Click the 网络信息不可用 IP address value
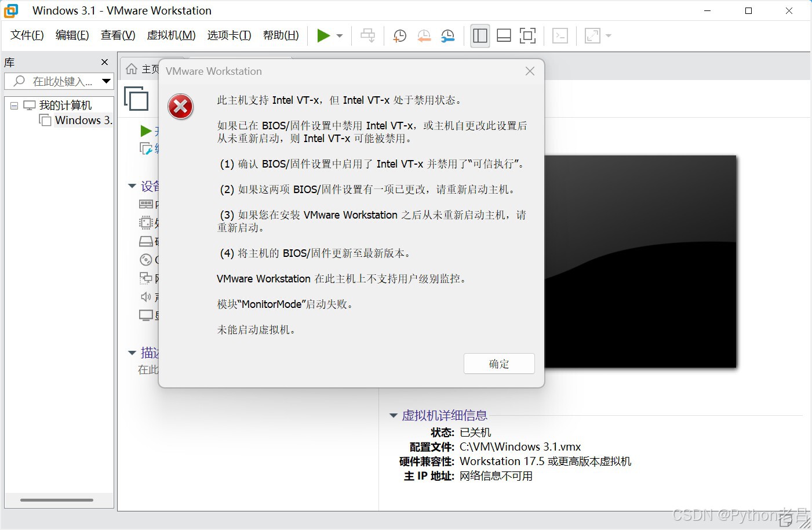Image resolution: width=812 pixels, height=530 pixels. tap(496, 476)
